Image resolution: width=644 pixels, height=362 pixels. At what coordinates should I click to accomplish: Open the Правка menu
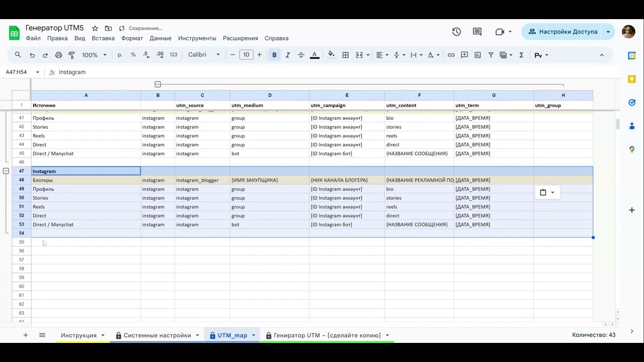click(x=57, y=38)
